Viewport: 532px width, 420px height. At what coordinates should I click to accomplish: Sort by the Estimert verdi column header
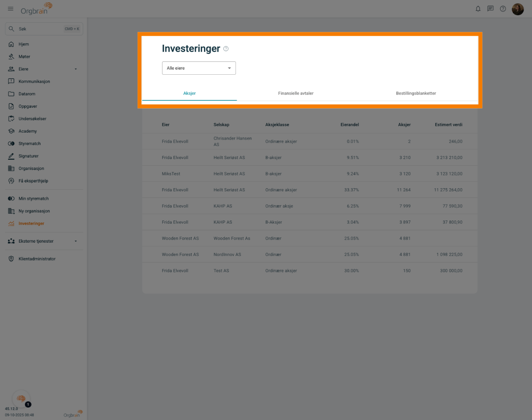(448, 125)
